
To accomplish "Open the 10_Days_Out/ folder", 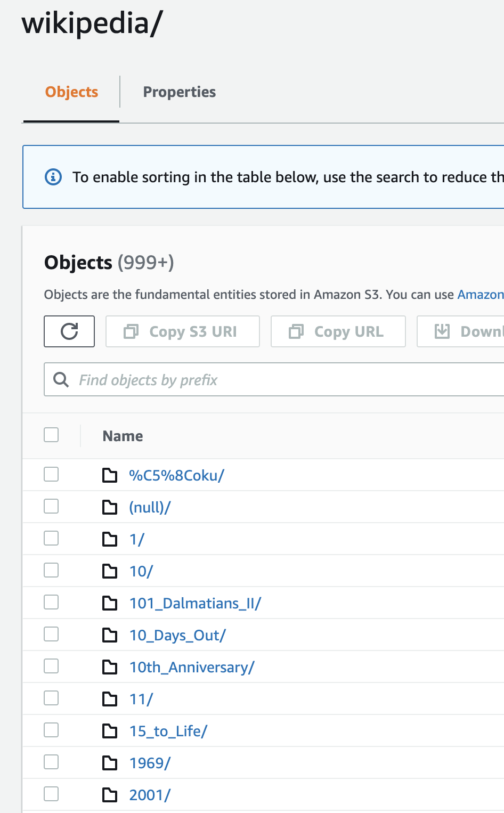I will click(x=178, y=635).
